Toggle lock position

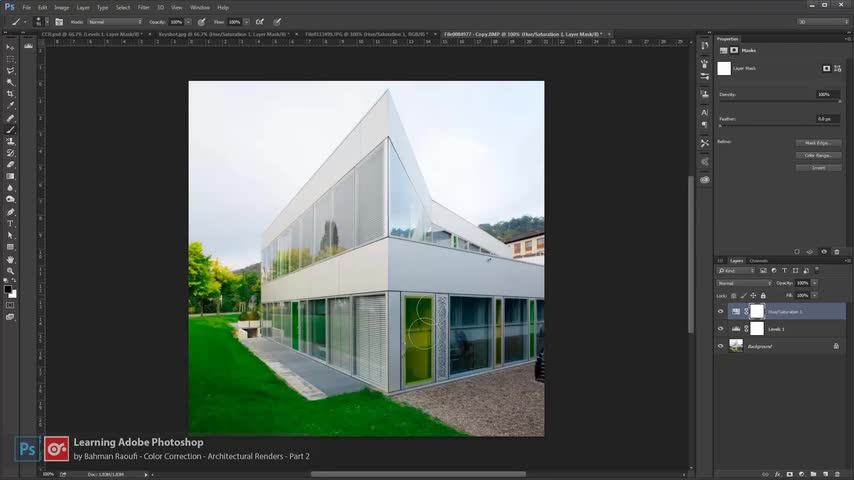(753, 296)
